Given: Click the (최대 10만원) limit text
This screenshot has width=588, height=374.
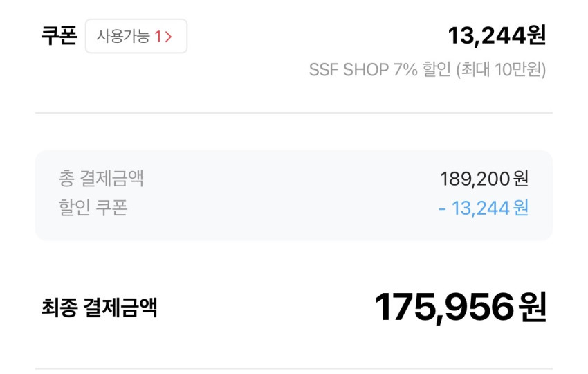Looking at the screenshot, I should [x=502, y=70].
